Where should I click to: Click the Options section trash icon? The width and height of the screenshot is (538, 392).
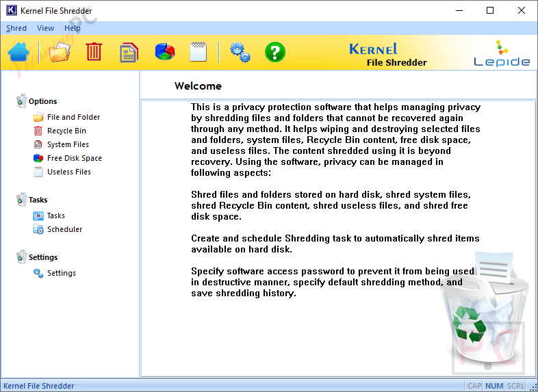click(21, 101)
